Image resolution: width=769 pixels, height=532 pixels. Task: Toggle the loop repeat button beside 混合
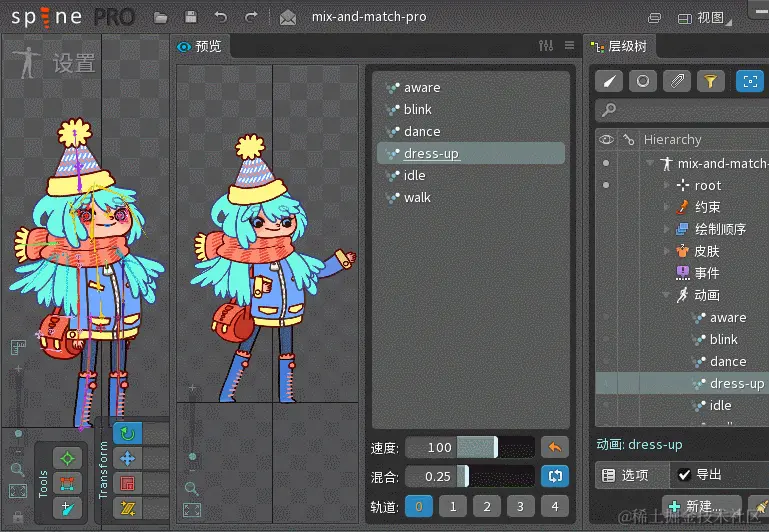(x=555, y=476)
